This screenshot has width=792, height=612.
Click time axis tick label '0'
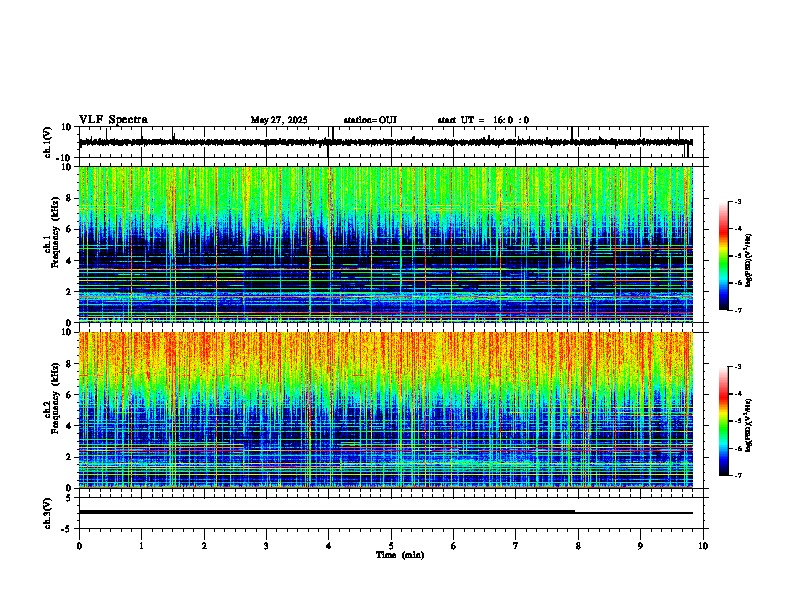click(x=79, y=546)
